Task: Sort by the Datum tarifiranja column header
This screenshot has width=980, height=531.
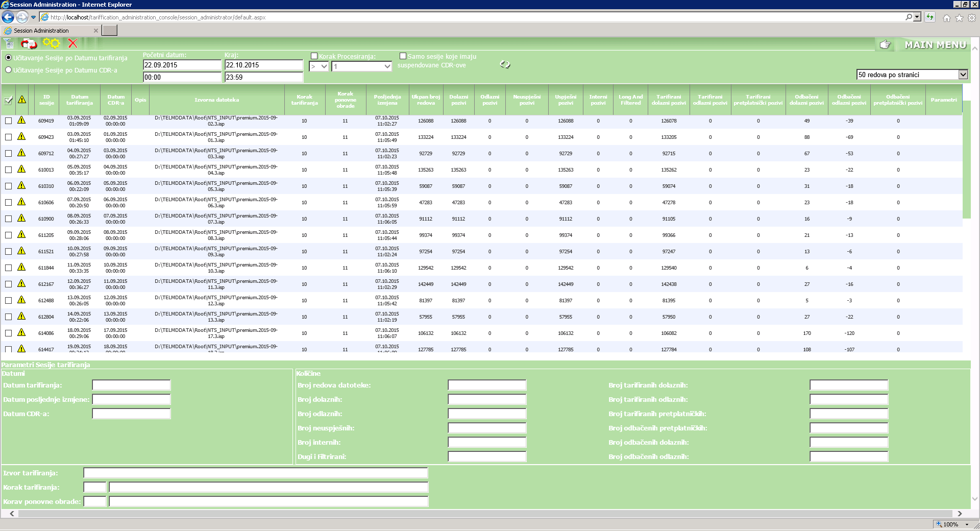Action: pos(80,100)
